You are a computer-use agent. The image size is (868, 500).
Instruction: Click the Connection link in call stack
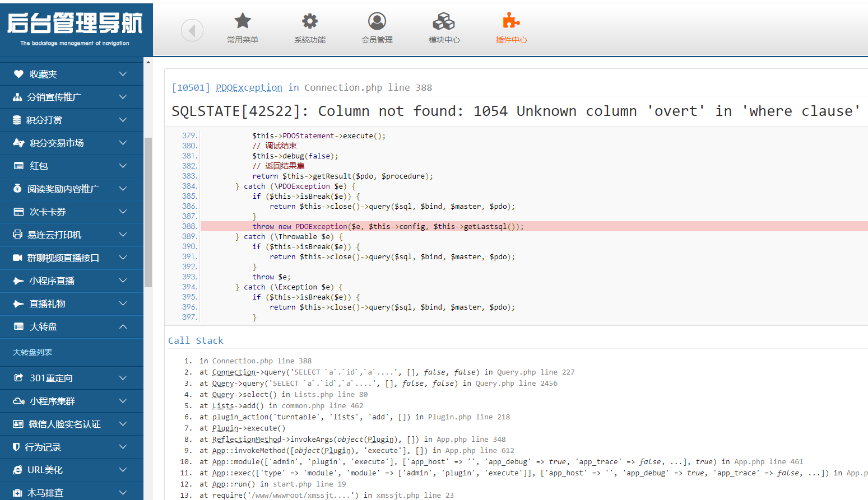(234, 372)
